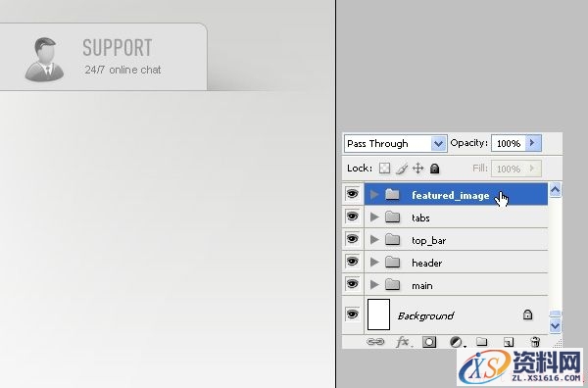Hide the tabs group
Screen dimensions: 588x388
(352, 217)
